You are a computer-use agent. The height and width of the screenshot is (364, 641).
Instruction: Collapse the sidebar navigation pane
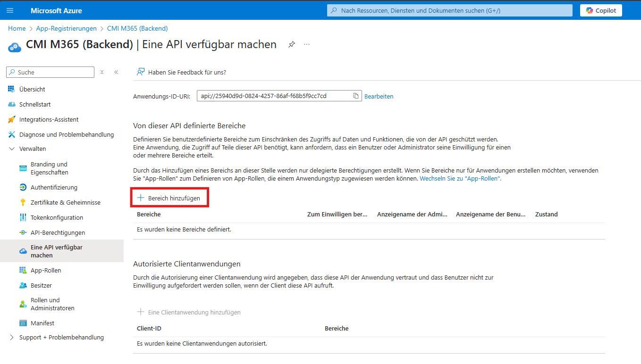pos(116,72)
